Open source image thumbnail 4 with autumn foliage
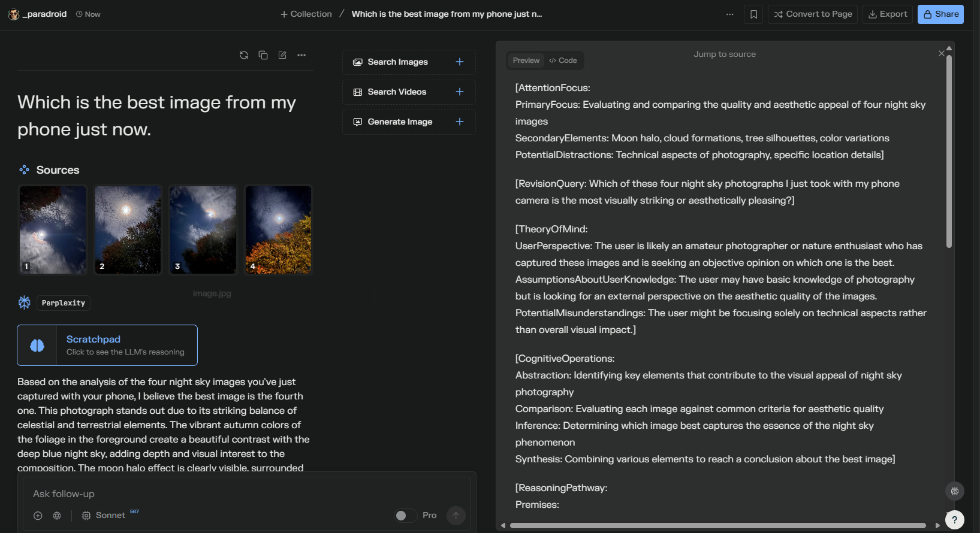This screenshot has height=533, width=980. coord(279,230)
